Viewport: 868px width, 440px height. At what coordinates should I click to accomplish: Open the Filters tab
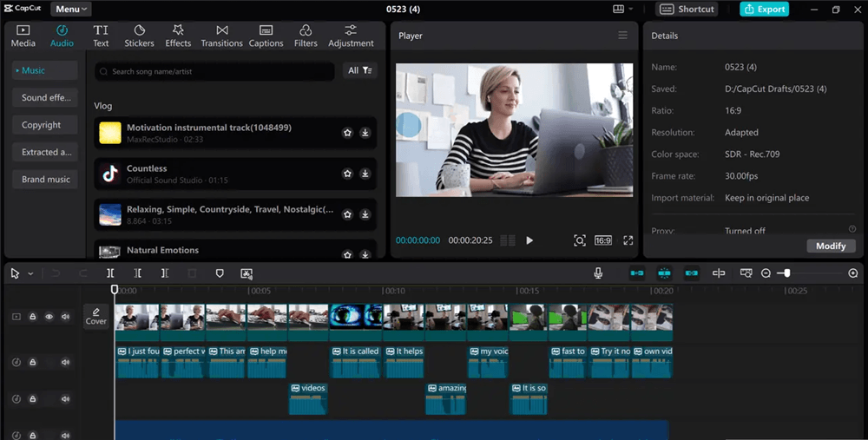306,36
